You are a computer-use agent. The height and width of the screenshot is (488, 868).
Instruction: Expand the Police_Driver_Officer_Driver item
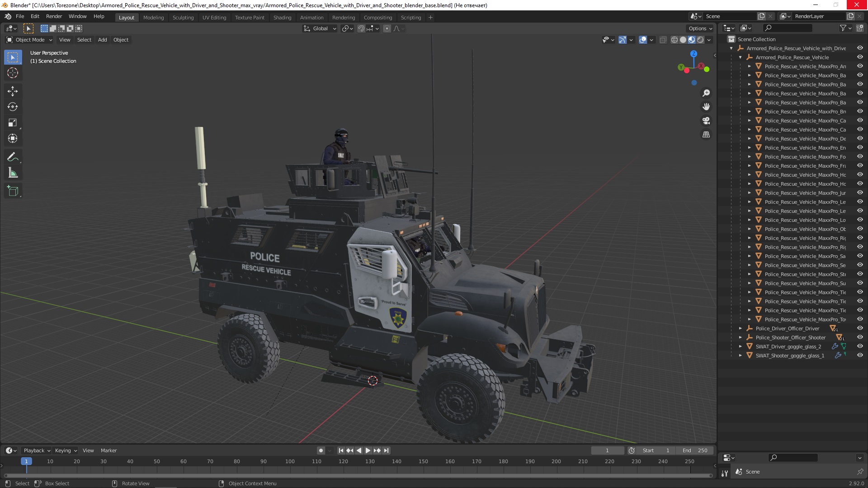(x=741, y=328)
